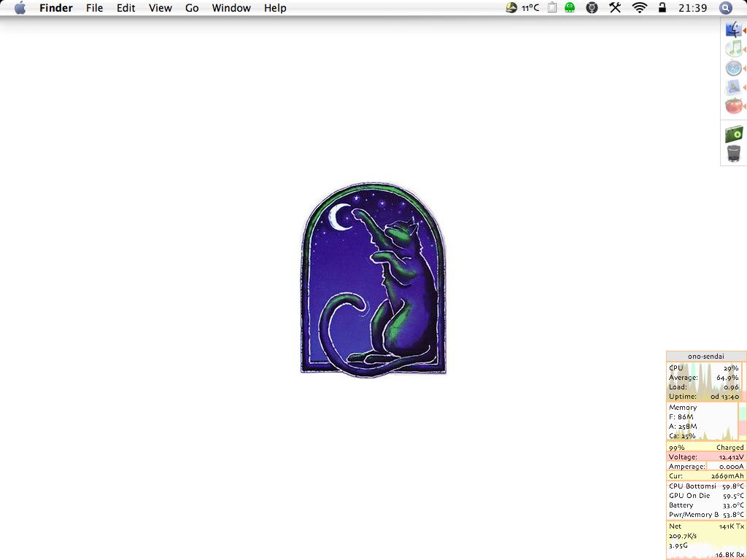Click the Average 64.9% row
747x560 pixels.
pos(704,378)
